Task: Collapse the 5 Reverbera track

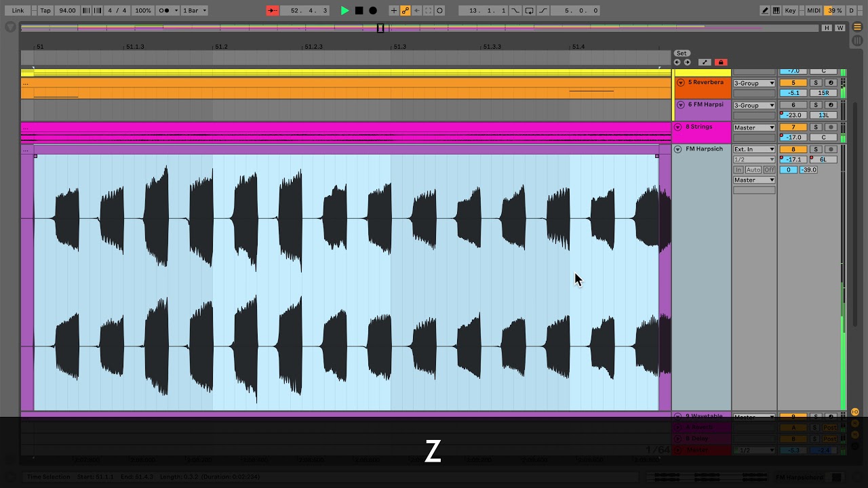Action: pyautogui.click(x=681, y=83)
